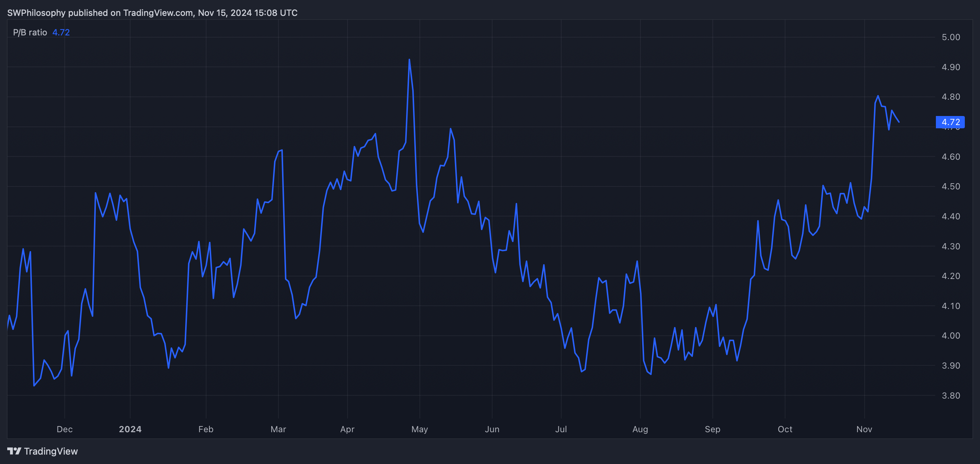This screenshot has width=980, height=464.
Task: Click the 4.00 price axis label
Action: (951, 336)
